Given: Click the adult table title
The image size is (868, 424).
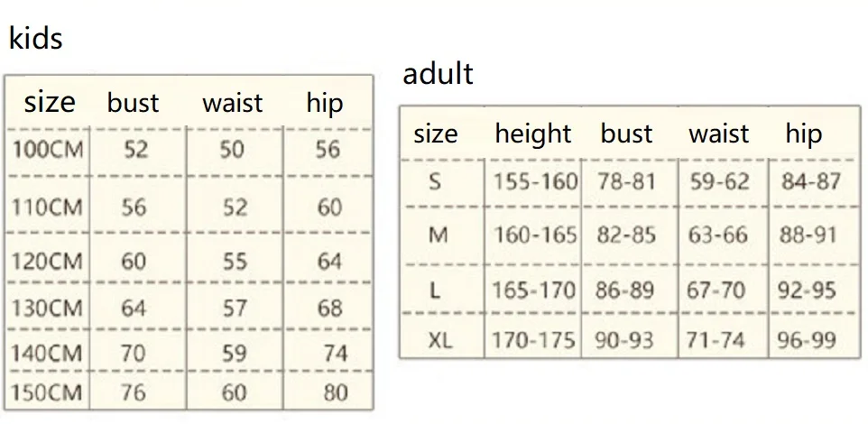Looking at the screenshot, I should pyautogui.click(x=438, y=73).
